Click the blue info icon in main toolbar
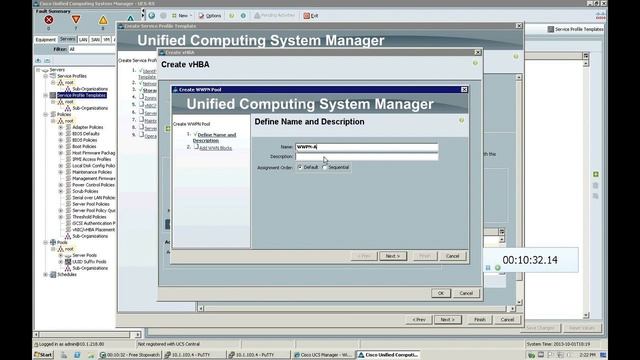The width and height of the screenshot is (640, 360). (x=243, y=16)
